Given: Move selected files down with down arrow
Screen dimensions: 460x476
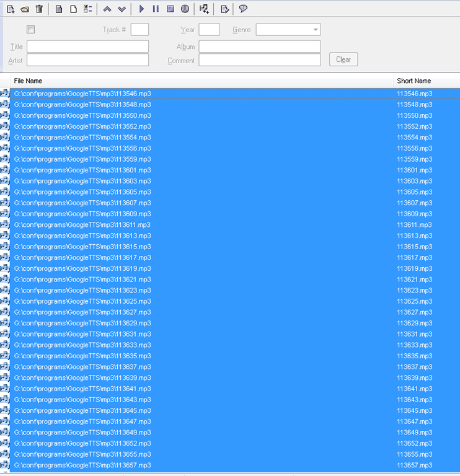Looking at the screenshot, I should point(122,9).
